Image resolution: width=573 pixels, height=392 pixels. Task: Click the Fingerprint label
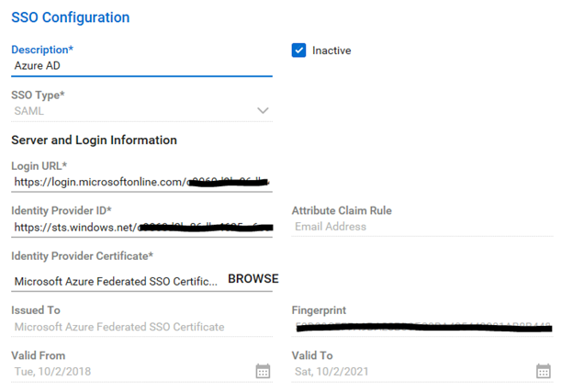coord(319,310)
